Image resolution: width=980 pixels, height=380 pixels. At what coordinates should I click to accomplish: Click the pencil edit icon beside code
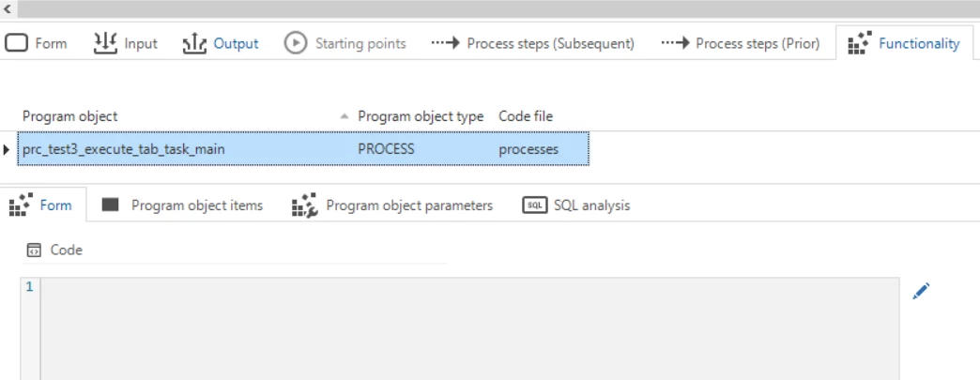pyautogui.click(x=921, y=291)
